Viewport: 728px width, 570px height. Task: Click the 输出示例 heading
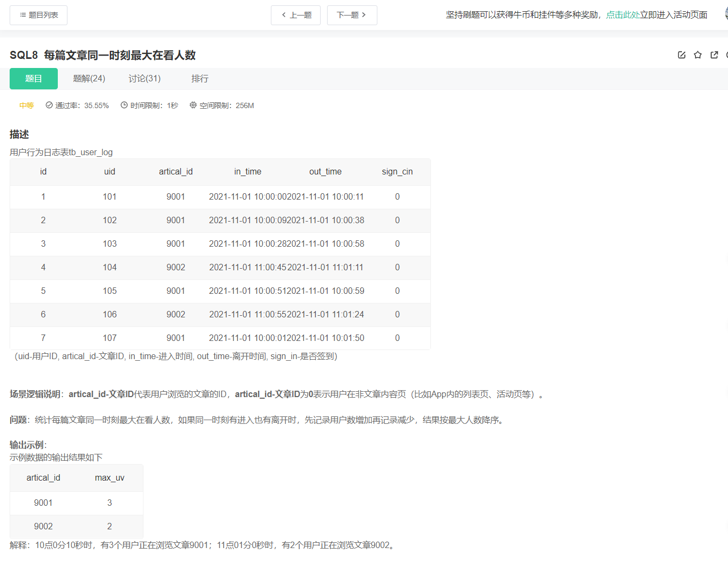[x=27, y=445]
